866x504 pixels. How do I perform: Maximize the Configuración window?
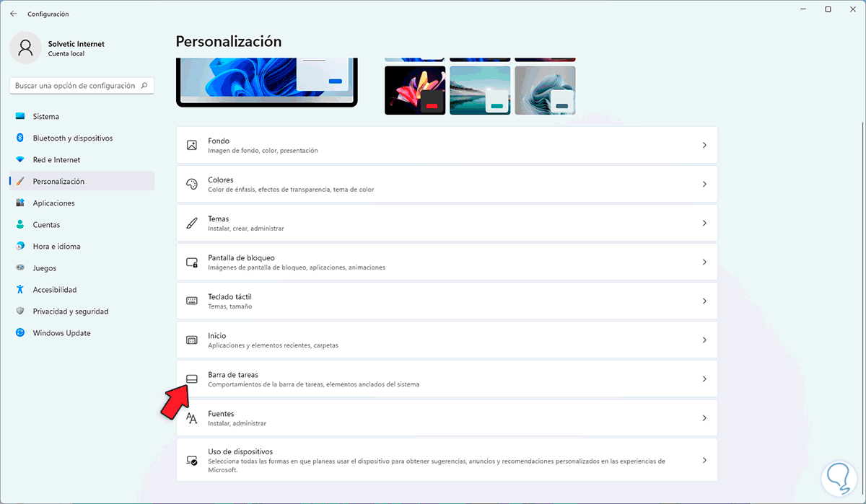point(828,9)
